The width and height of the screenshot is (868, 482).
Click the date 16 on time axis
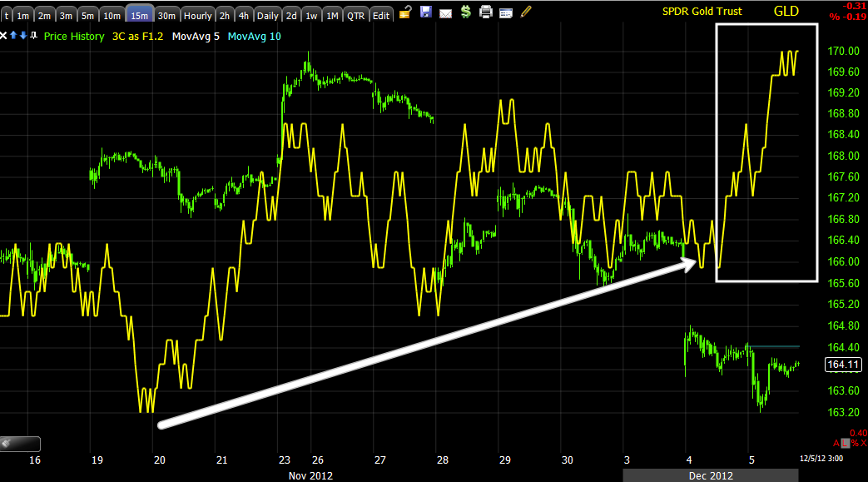[34, 460]
